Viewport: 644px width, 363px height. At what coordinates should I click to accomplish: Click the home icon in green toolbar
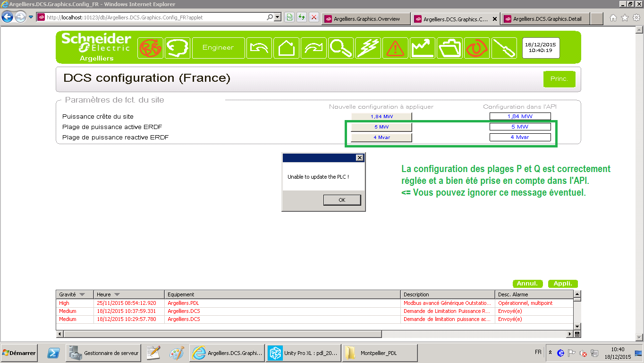tap(286, 48)
